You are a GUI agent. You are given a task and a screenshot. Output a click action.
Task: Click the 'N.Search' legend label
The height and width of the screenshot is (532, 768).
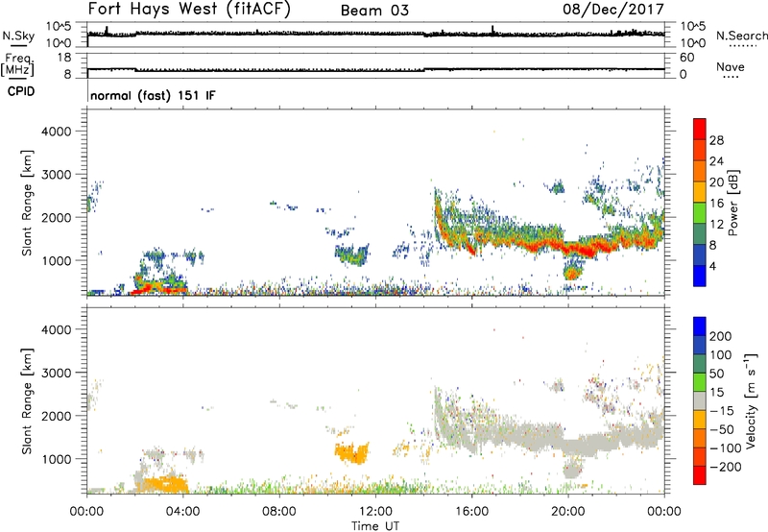(x=742, y=36)
